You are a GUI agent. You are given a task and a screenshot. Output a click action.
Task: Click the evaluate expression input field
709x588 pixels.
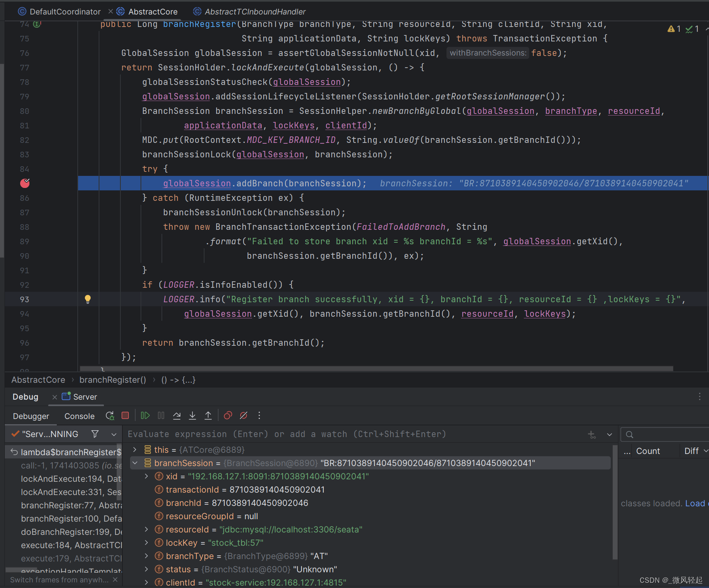[354, 434]
